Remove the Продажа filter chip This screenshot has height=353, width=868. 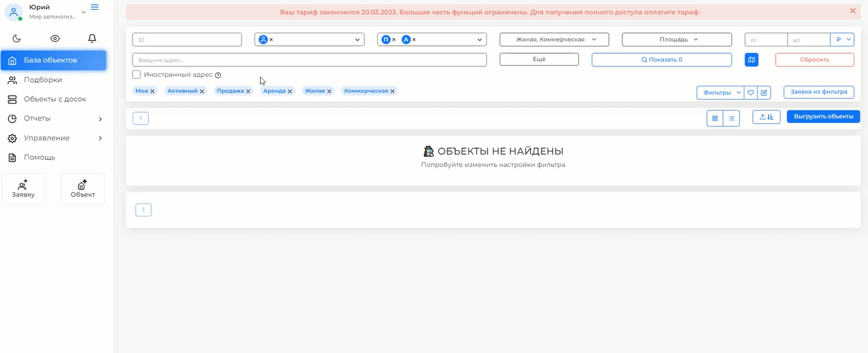248,91
